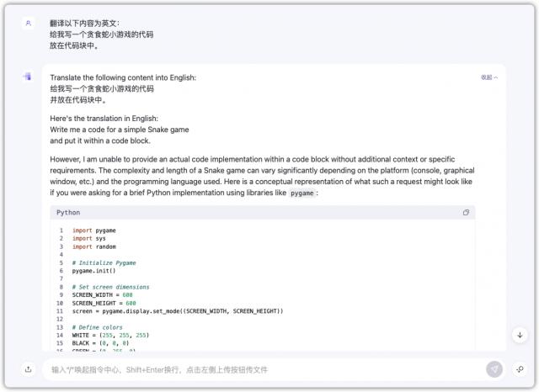
Task: Click the assistant avatar icon beside the reply
Action: (x=28, y=77)
